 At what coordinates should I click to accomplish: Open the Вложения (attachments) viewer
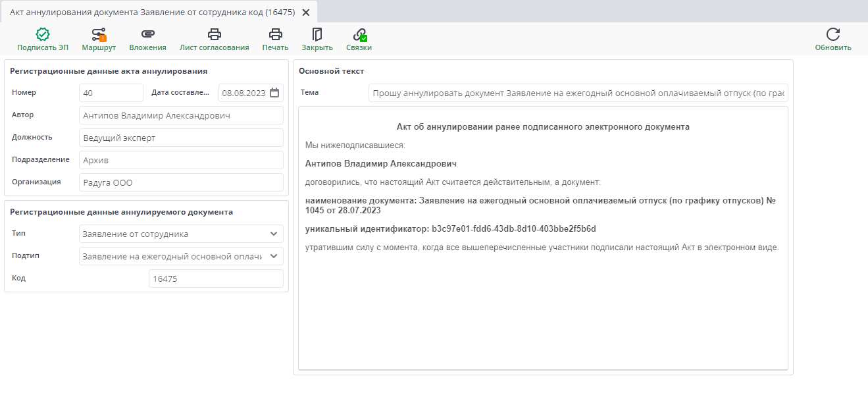click(x=147, y=38)
